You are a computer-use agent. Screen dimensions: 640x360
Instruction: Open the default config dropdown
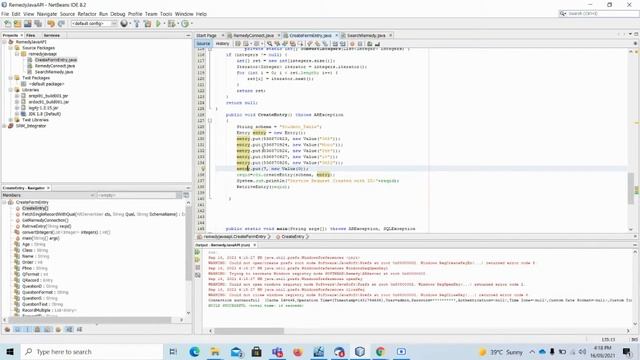tap(94, 24)
